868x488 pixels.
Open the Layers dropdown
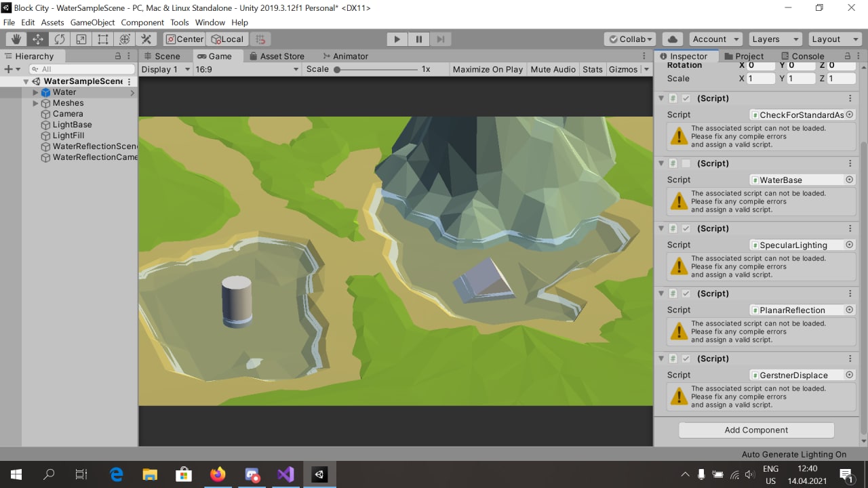coord(775,39)
